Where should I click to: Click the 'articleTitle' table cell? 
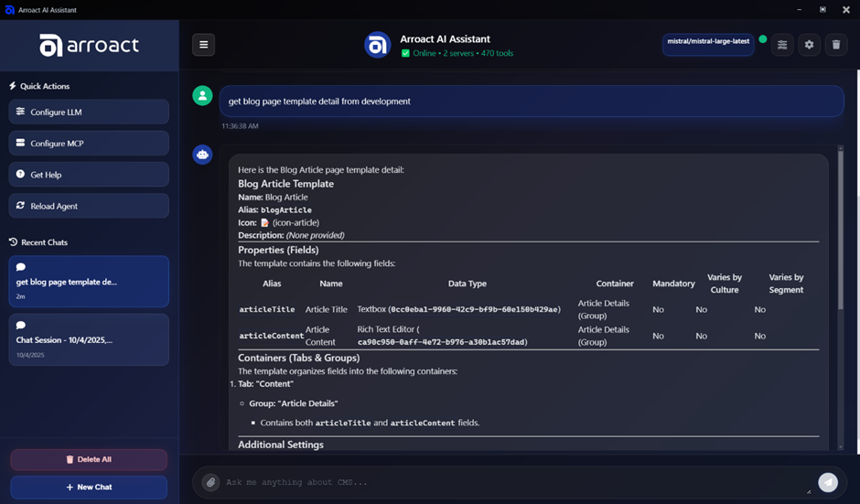click(267, 309)
